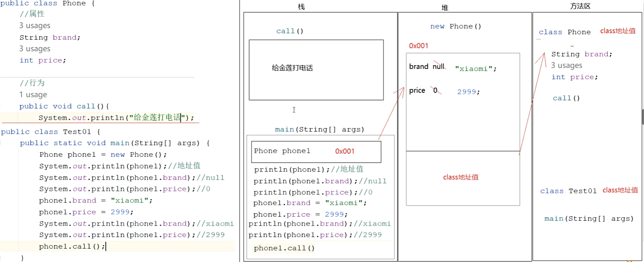
Task: Click the println("给金莲打电话") statement in code
Action: [116, 118]
